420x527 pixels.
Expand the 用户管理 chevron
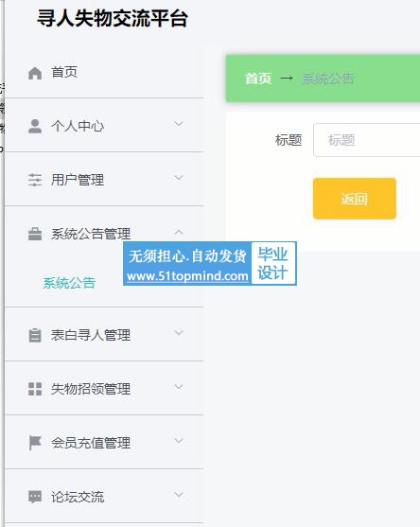(x=179, y=178)
